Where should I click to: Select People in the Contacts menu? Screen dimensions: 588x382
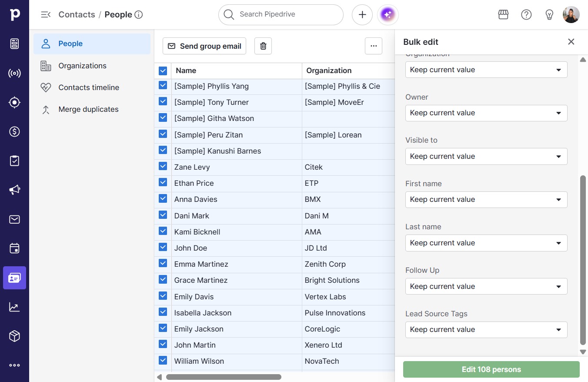[x=92, y=44]
